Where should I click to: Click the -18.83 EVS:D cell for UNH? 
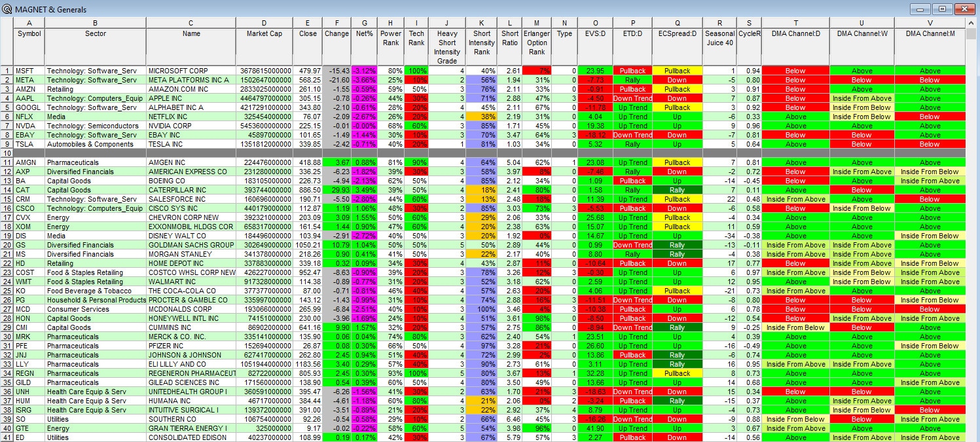(x=594, y=391)
